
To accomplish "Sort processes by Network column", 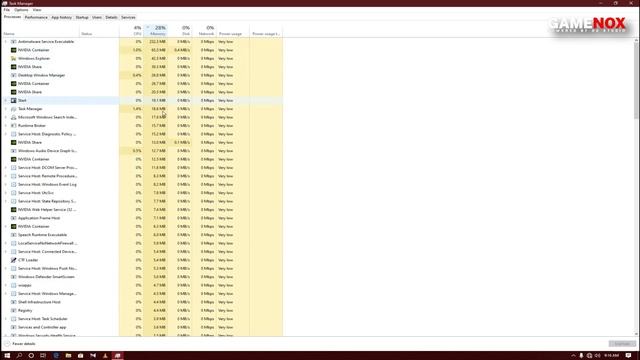I will (x=204, y=31).
